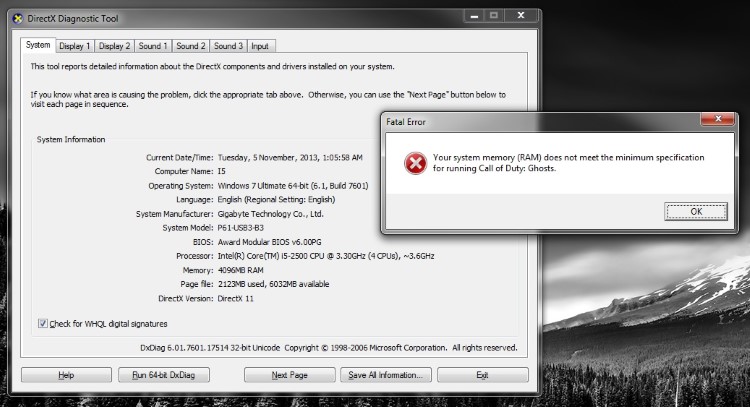Image resolution: width=750 pixels, height=407 pixels.
Task: Switch to the Display 1 tab
Action: pos(75,46)
